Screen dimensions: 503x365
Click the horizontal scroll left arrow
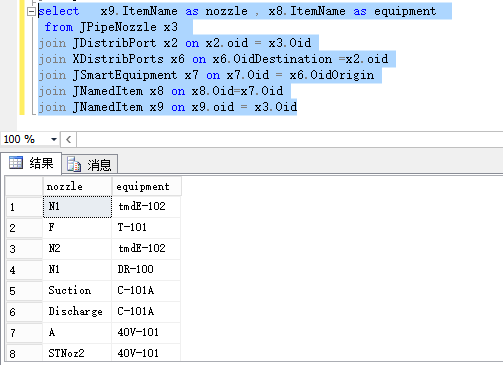click(x=69, y=139)
